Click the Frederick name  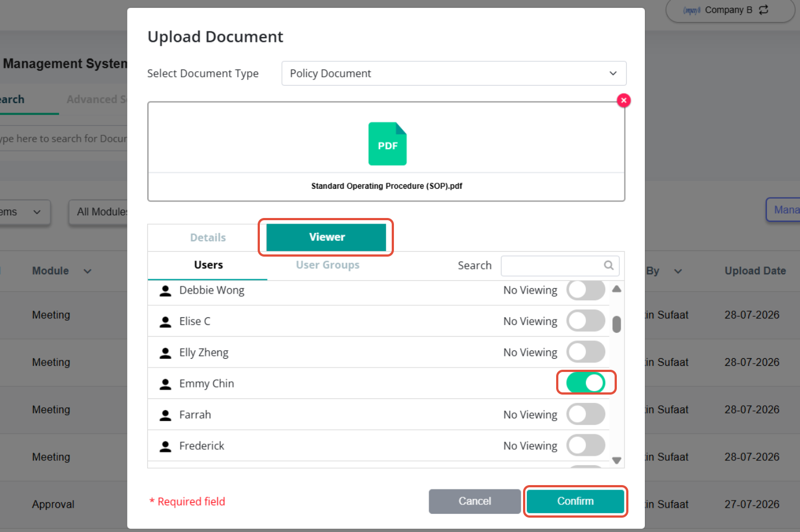click(201, 446)
